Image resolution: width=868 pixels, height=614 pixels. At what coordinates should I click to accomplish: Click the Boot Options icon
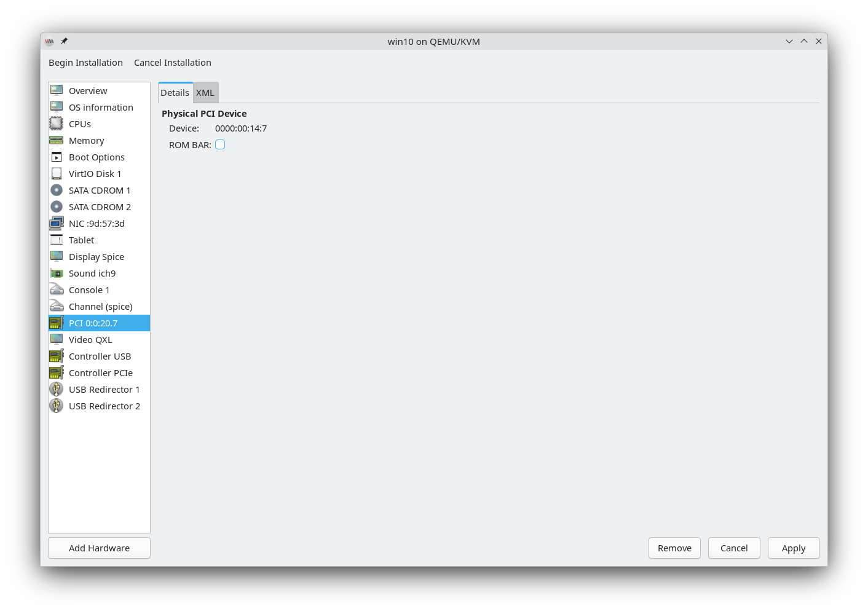57,157
